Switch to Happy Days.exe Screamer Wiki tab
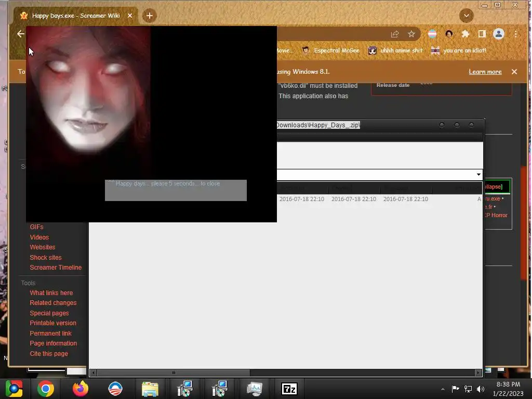Viewport: 532px width, 399px height. tap(76, 16)
